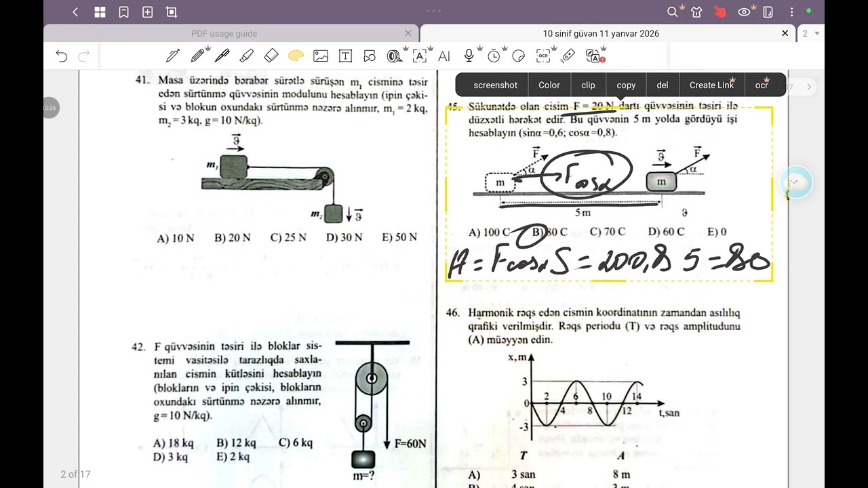Viewport: 868px width, 488px height.
Task: Open the translate tool
Action: pos(594,56)
